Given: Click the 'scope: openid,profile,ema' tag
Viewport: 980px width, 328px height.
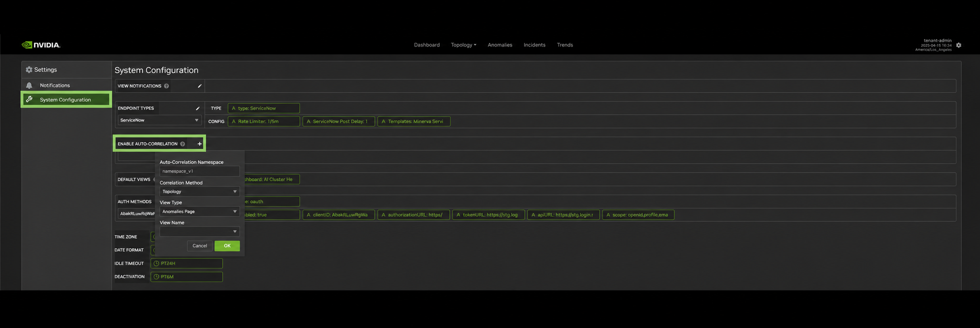Looking at the screenshot, I should tap(638, 215).
